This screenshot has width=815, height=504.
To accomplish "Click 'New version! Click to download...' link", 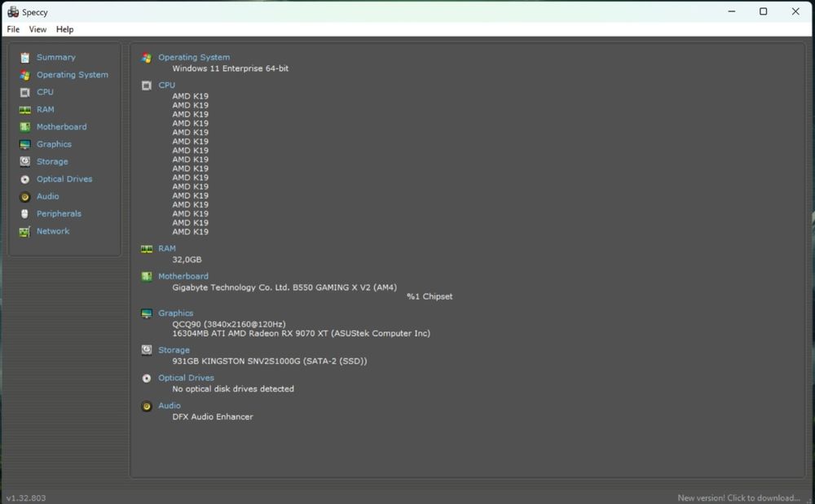I will [738, 497].
